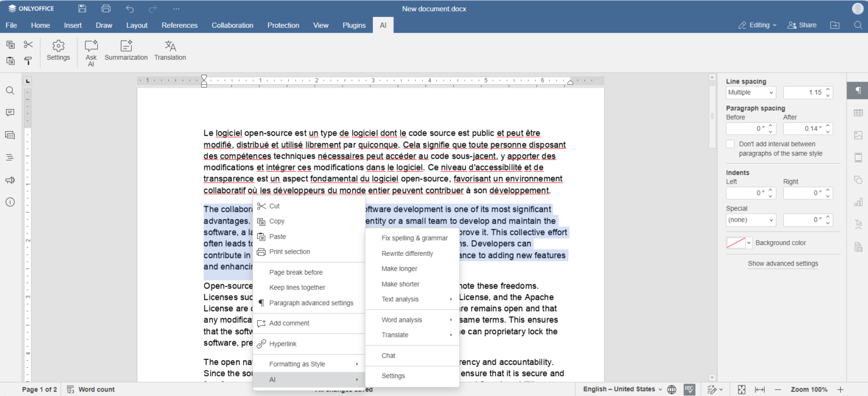
Task: Open the Chart settings panel
Action: pos(858,202)
